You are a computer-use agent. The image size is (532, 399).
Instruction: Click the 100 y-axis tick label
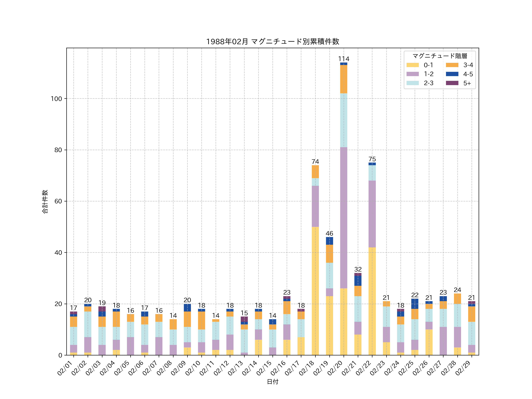pyautogui.click(x=56, y=99)
